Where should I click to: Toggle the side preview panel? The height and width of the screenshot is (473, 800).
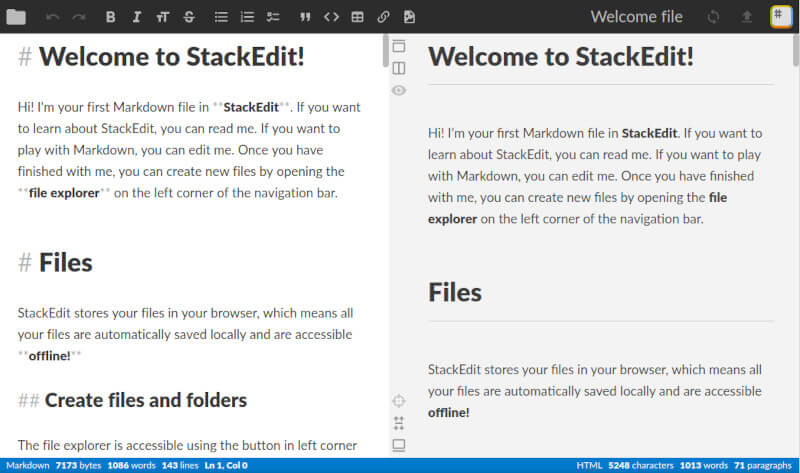point(399,68)
